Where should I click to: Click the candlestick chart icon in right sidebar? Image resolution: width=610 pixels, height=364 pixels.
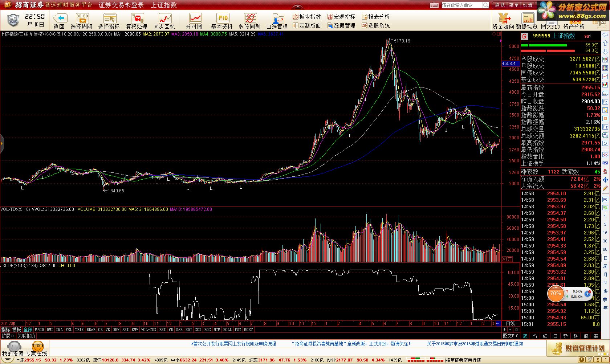605,85
